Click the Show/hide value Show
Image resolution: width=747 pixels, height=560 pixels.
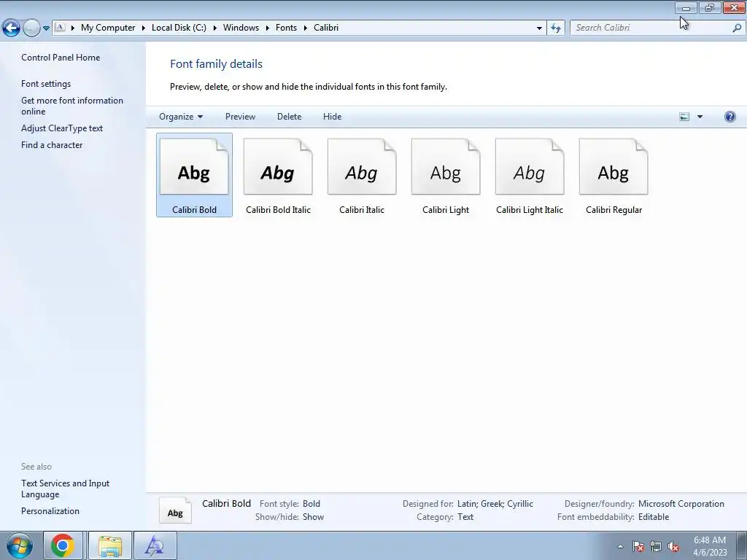pos(314,517)
